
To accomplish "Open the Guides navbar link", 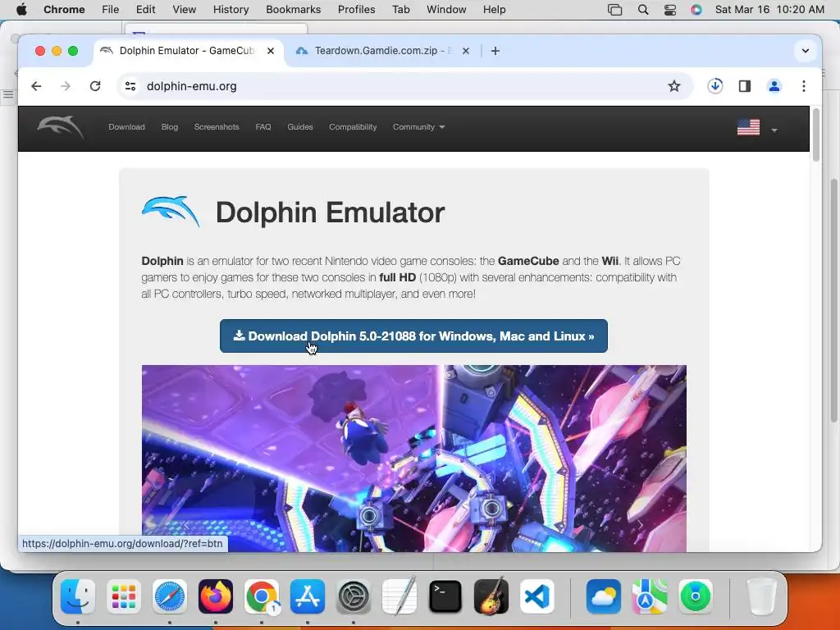I will tap(300, 127).
